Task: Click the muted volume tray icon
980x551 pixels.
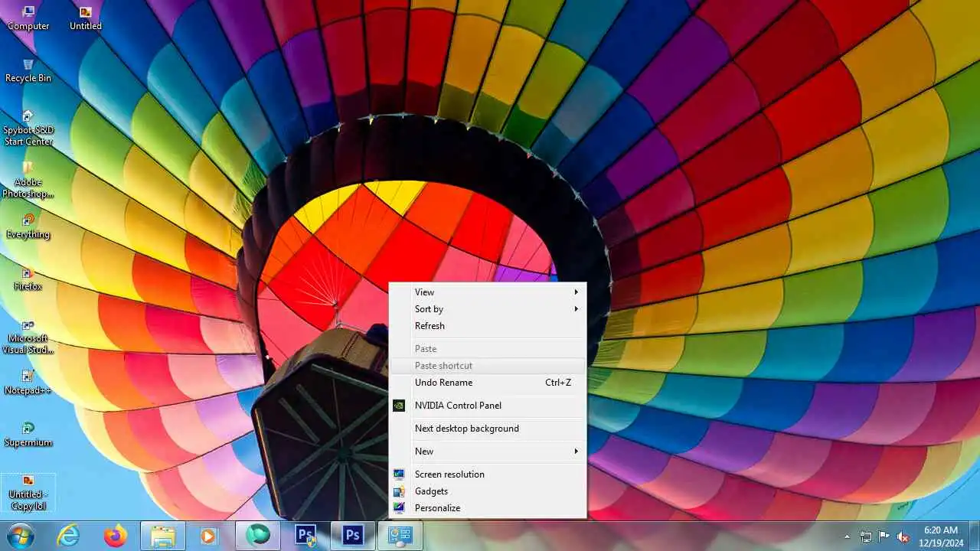Action: tap(903, 536)
